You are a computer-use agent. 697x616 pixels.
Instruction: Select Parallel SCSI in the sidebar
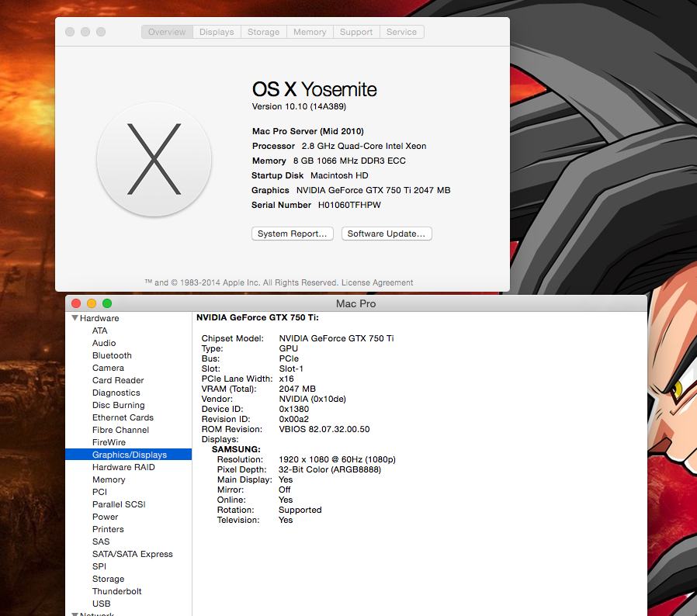click(x=119, y=504)
